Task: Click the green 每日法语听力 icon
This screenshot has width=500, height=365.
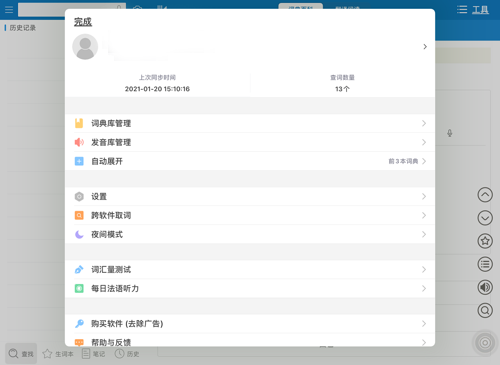Action: click(x=79, y=288)
